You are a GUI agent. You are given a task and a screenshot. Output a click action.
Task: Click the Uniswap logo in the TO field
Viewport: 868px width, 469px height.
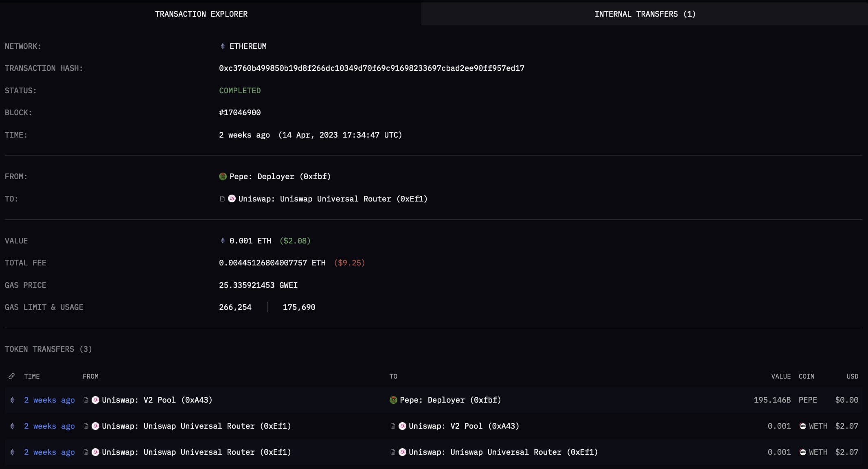[x=232, y=199]
